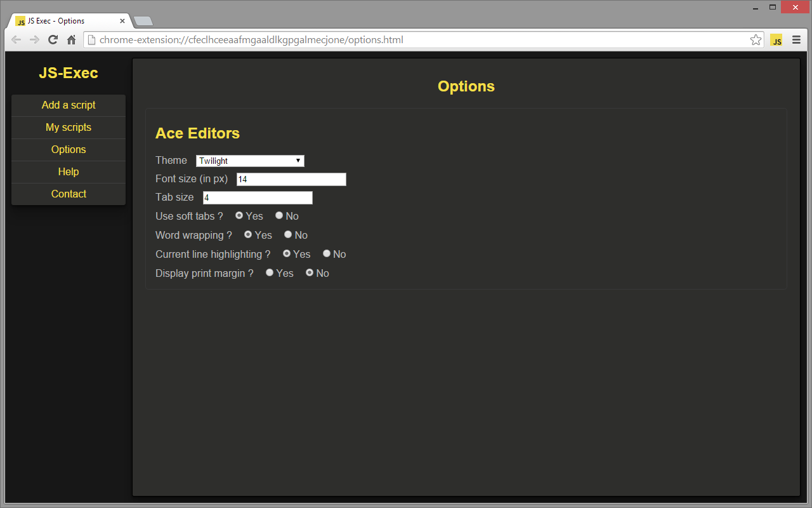Bookmark page with the star icon
The width and height of the screenshot is (812, 508).
[x=756, y=40]
